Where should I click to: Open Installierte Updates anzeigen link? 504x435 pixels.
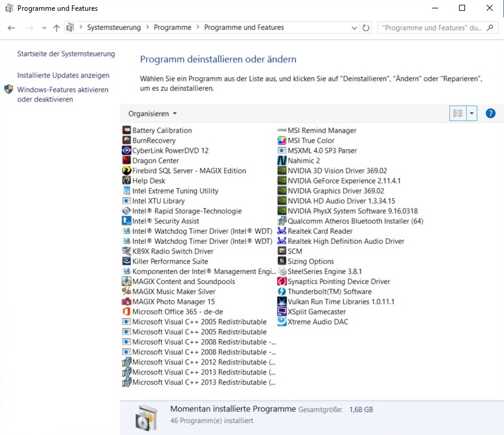point(63,75)
